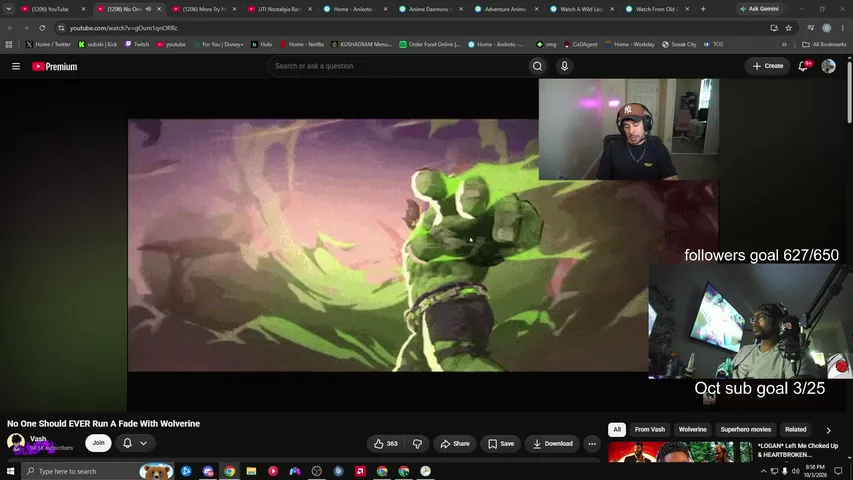Click the search magnifier button
Image resolution: width=853 pixels, height=480 pixels.
coord(537,66)
